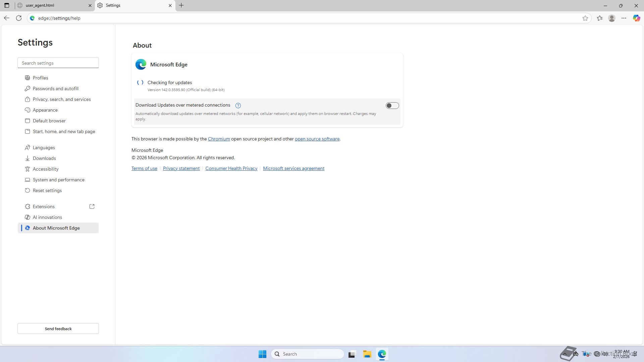
Task: Star this page as a favorite
Action: tap(585, 18)
